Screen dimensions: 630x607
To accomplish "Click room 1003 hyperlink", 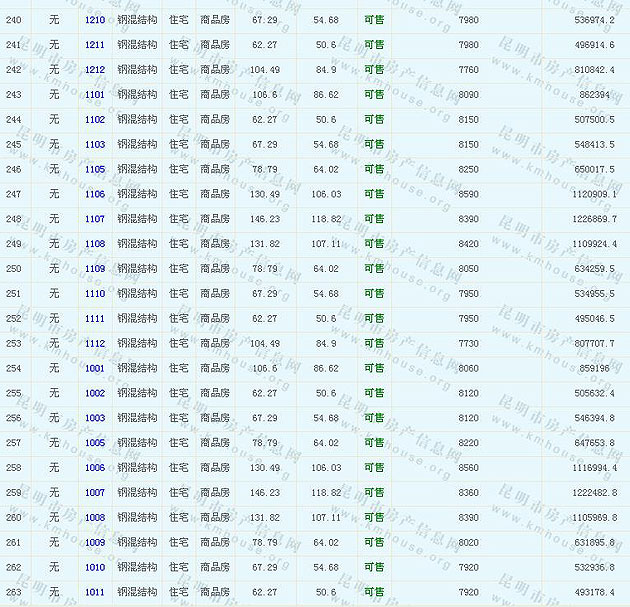I will click(95, 418).
